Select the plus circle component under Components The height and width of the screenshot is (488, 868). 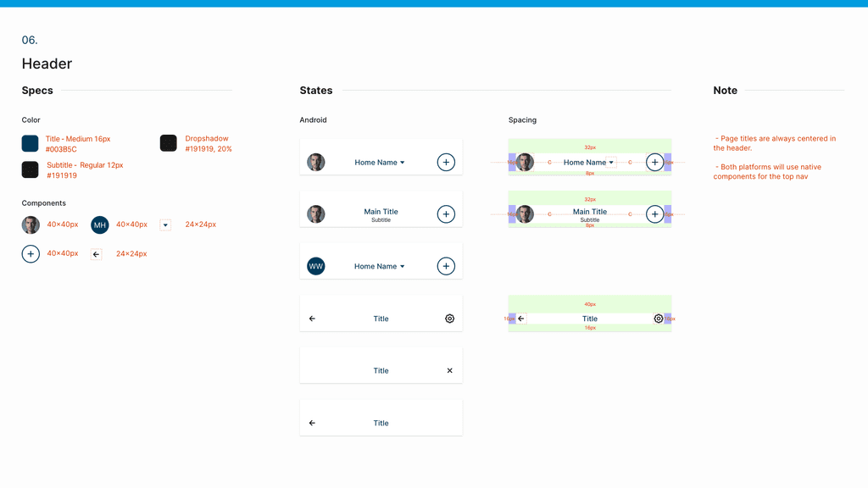pos(31,254)
